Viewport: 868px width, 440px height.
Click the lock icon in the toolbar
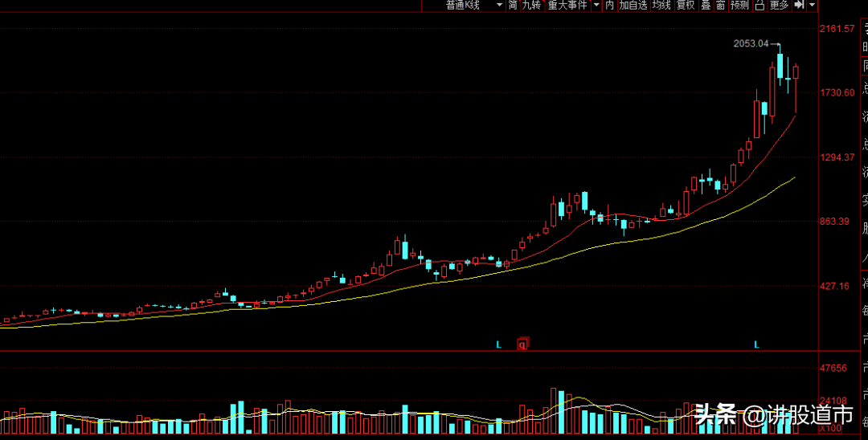(759, 6)
